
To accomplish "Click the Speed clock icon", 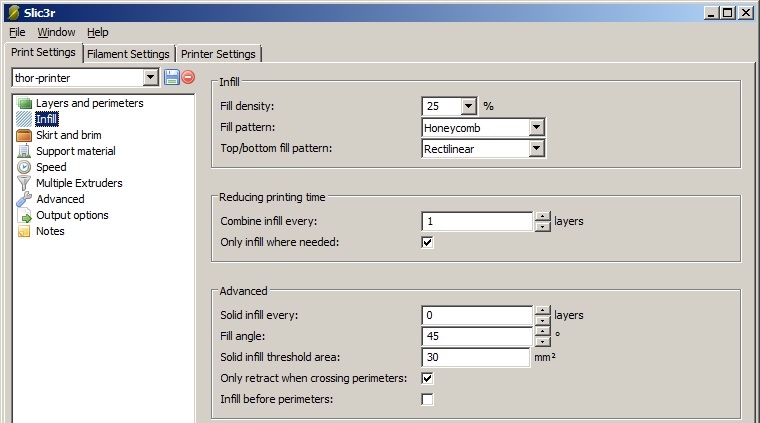I will (x=24, y=167).
